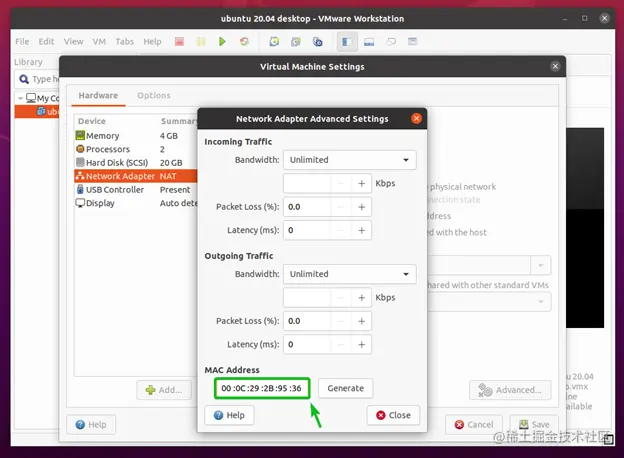Increase outgoing Packet Loss with plus
This screenshot has width=624, height=458.
click(361, 321)
